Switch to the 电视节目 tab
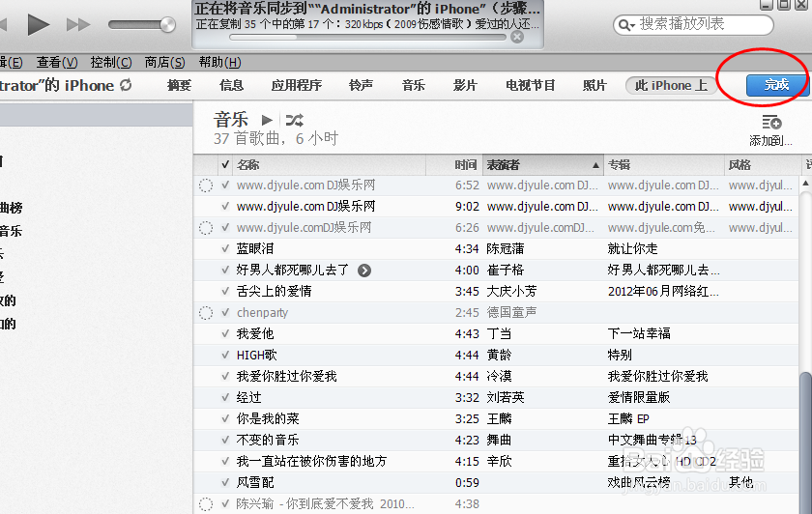Image resolution: width=812 pixels, height=514 pixels. (531, 85)
